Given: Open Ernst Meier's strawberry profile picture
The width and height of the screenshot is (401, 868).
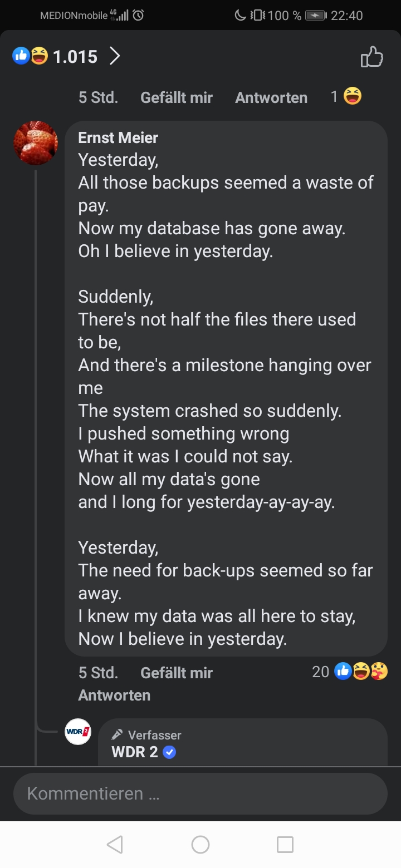Looking at the screenshot, I should coord(36,143).
